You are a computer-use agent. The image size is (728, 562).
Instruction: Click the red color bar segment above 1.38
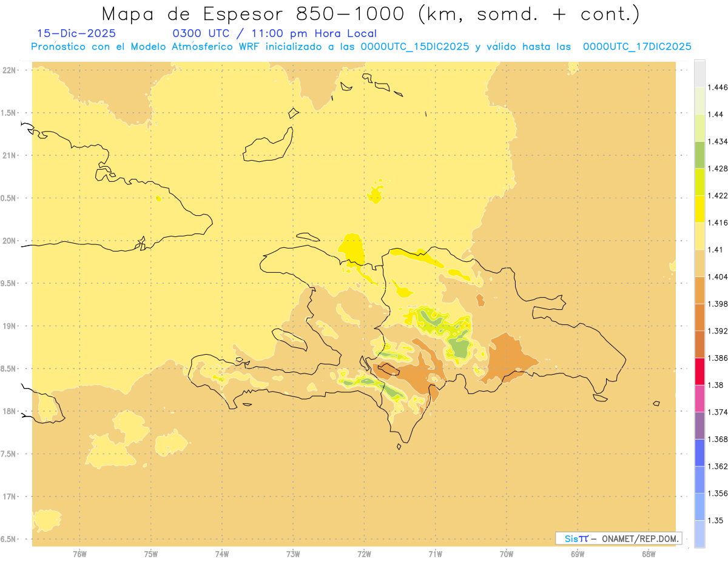pos(700,371)
